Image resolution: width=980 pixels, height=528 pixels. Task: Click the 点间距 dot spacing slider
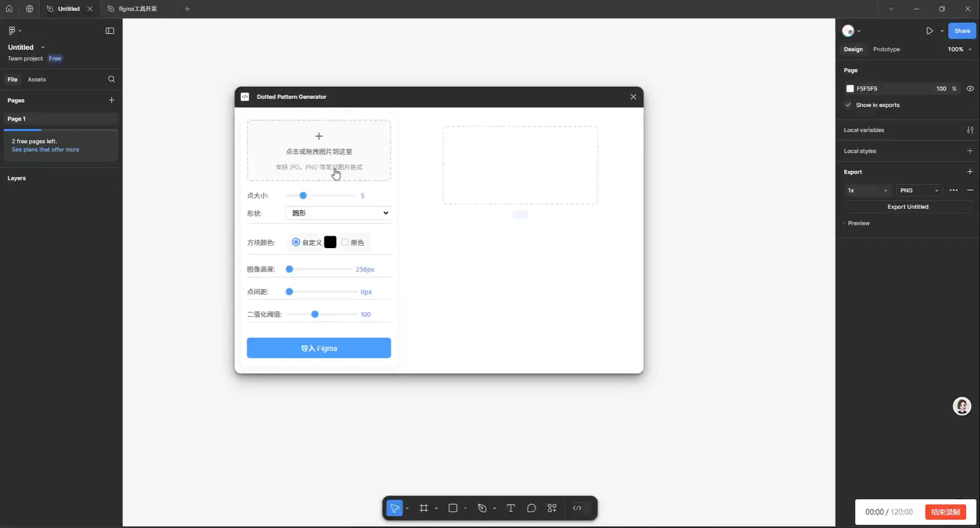click(x=322, y=292)
